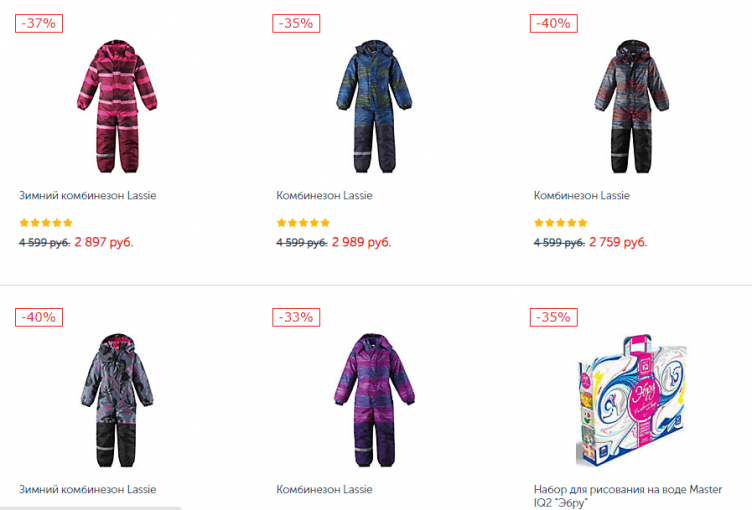Click the star rating under the blue snowsuit

303,223
